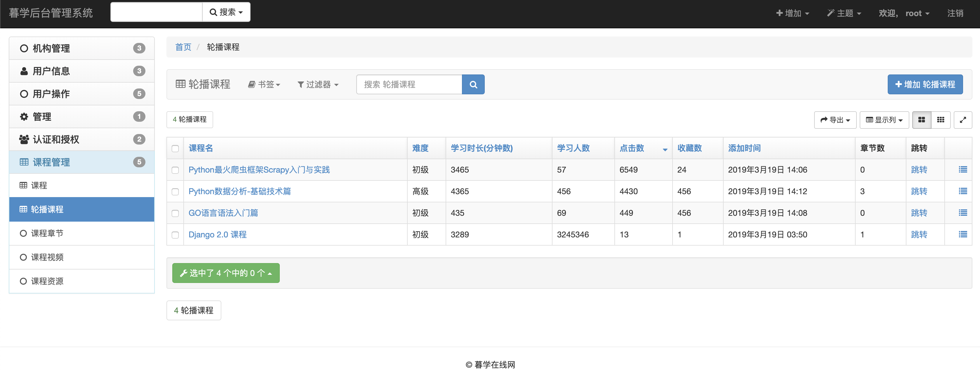Tick checkbox for GO语言语法入门篇 row
The height and width of the screenshot is (372, 980).
point(175,213)
